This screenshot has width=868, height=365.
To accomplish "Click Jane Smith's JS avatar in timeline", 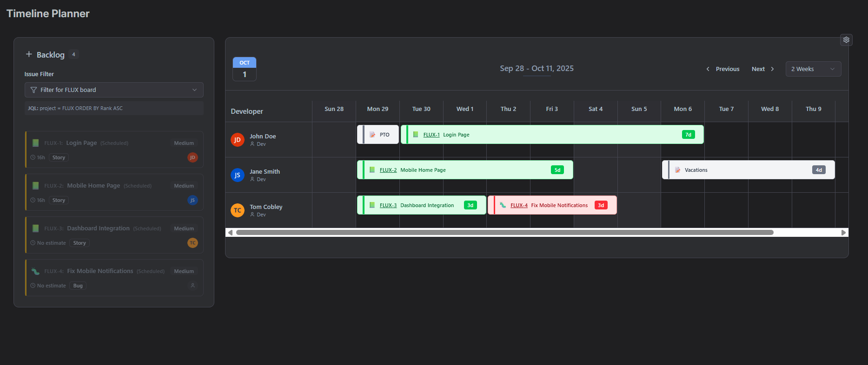I will 238,175.
